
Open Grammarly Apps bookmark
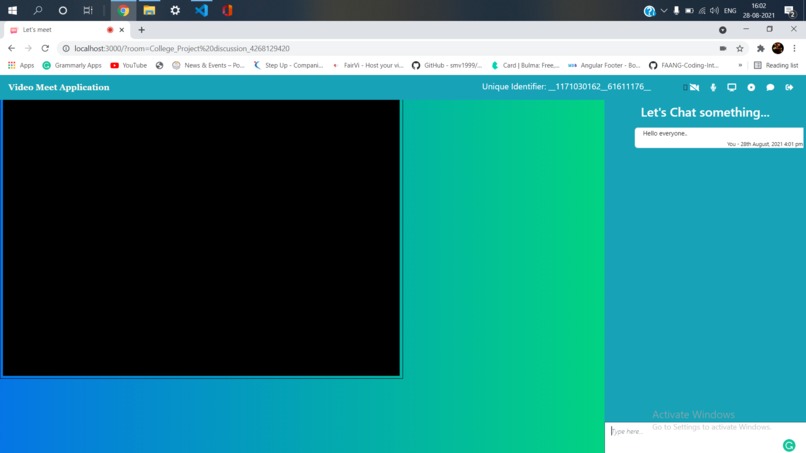pos(72,65)
